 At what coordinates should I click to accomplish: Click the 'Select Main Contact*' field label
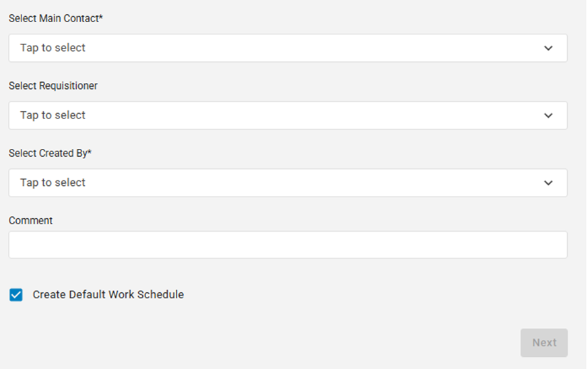tap(56, 19)
